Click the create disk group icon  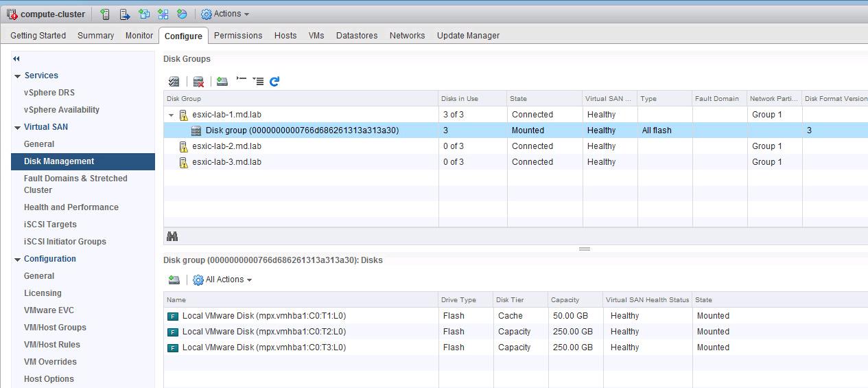pyautogui.click(x=222, y=81)
